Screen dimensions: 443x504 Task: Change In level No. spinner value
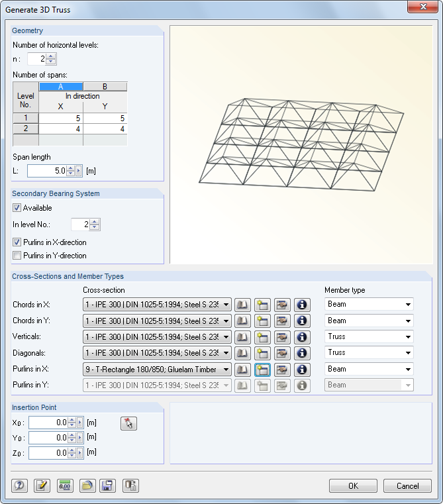(x=94, y=225)
